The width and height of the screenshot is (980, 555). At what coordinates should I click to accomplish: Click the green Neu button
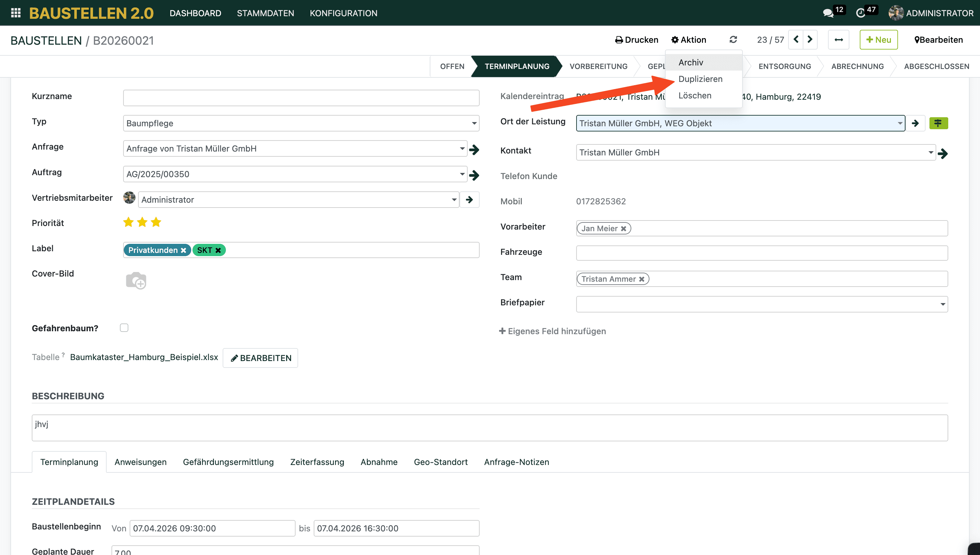coord(878,40)
